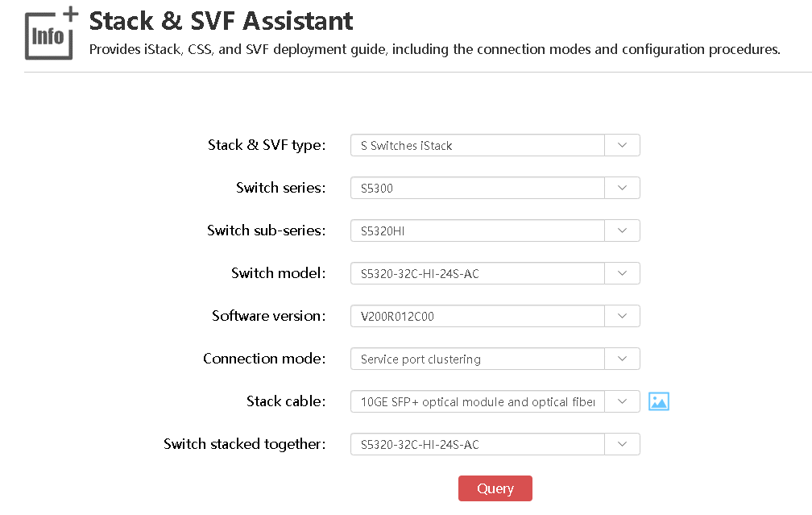Viewport: 812px width, 515px height.
Task: Click the Info plus icon beside the title
Action: [x=52, y=34]
